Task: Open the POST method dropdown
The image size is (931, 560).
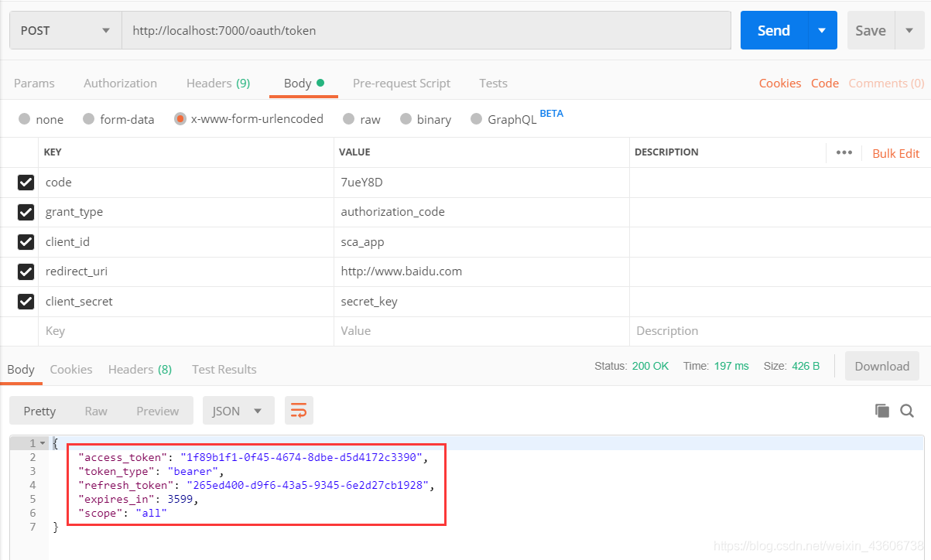Action: click(66, 30)
